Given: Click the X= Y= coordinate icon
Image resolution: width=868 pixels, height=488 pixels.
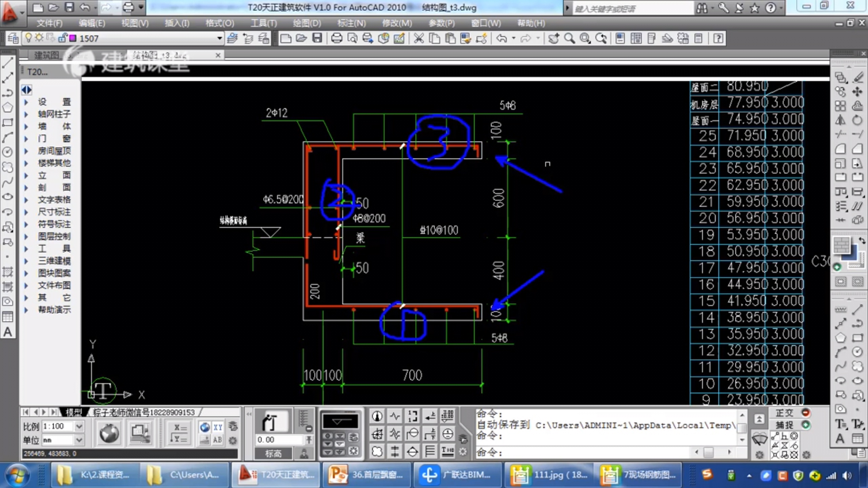Looking at the screenshot, I should click(179, 433).
